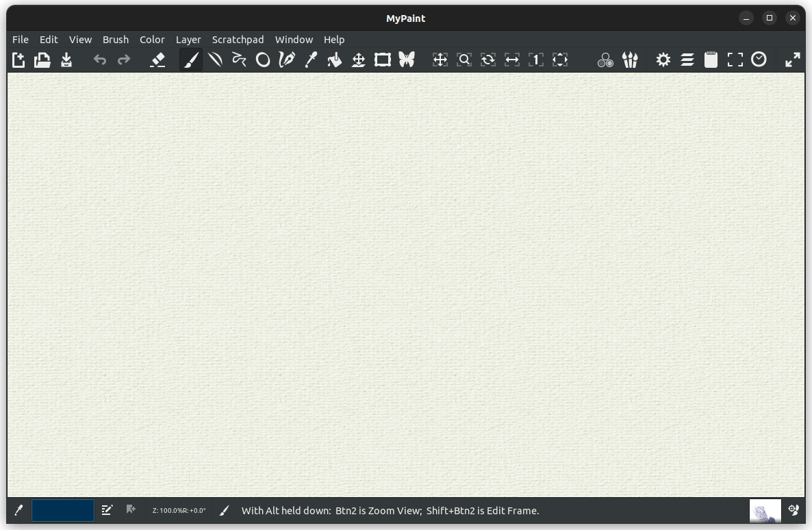Undo the last action
The width and height of the screenshot is (812, 530).
100,60
